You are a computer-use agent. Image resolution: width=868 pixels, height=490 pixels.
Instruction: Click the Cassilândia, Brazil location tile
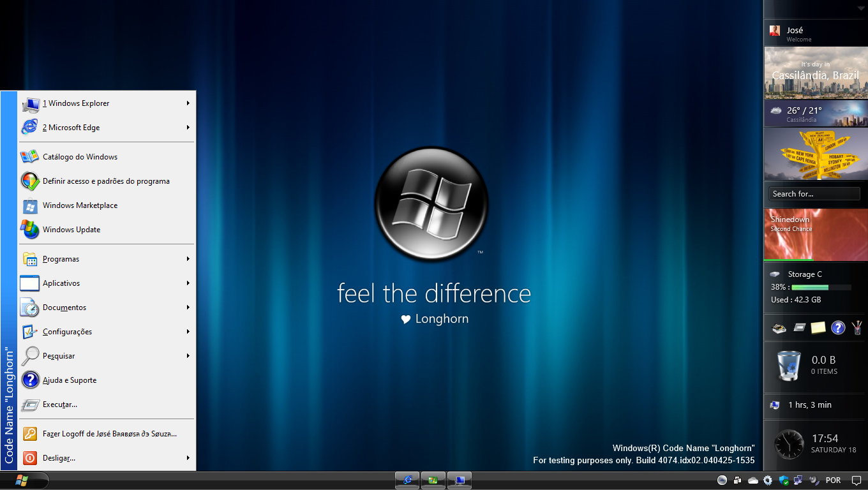[x=816, y=73]
